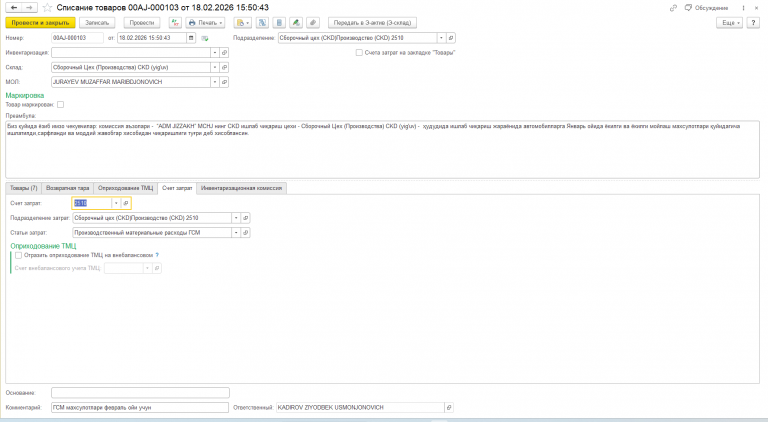Click the electronic signature toolbar icon
Screen dimensions: 768x422
pyautogui.click(x=296, y=23)
